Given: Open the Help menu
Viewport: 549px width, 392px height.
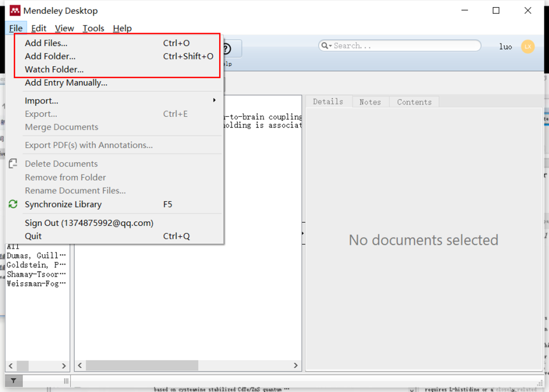Looking at the screenshot, I should coord(122,28).
